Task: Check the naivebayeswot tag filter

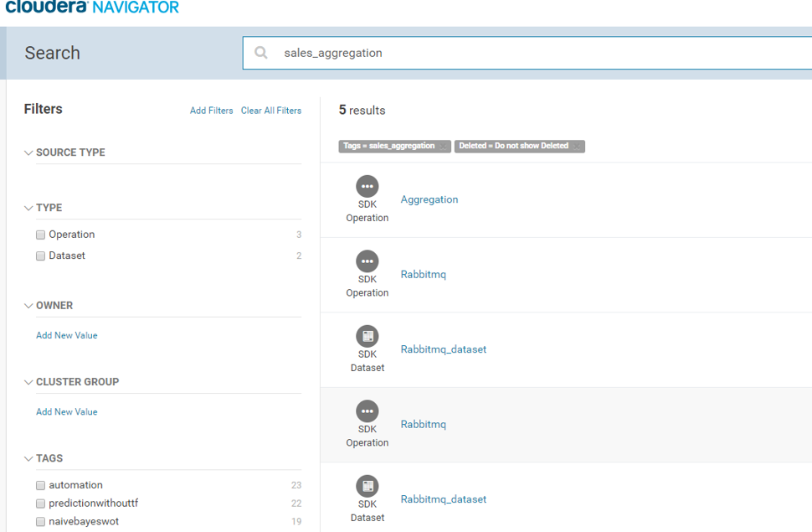Action: pos(40,521)
